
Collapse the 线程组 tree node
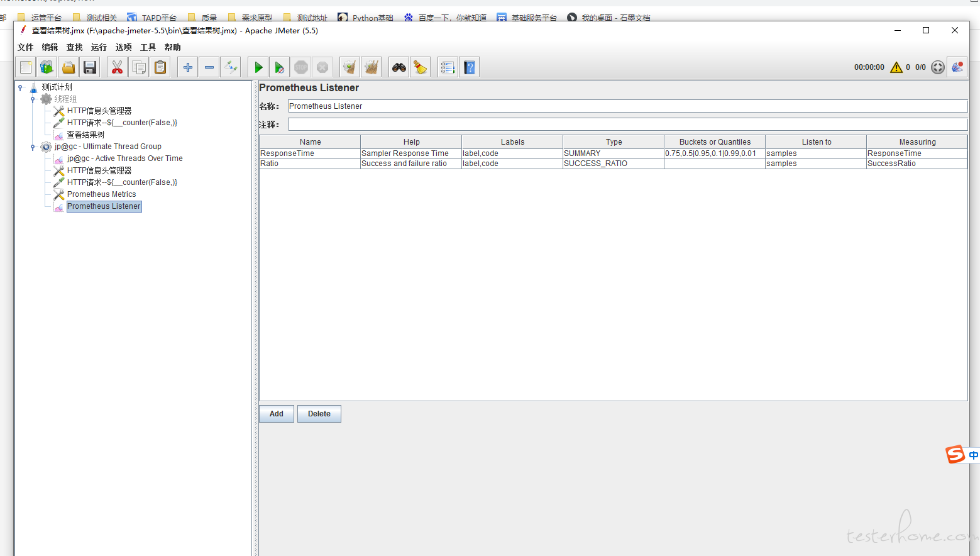pos(33,99)
